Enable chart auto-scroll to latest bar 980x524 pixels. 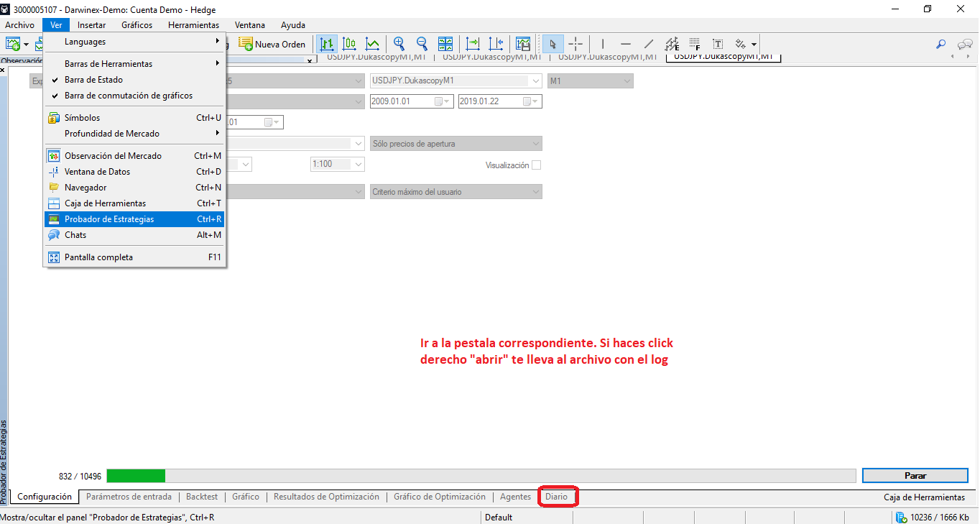(472, 44)
